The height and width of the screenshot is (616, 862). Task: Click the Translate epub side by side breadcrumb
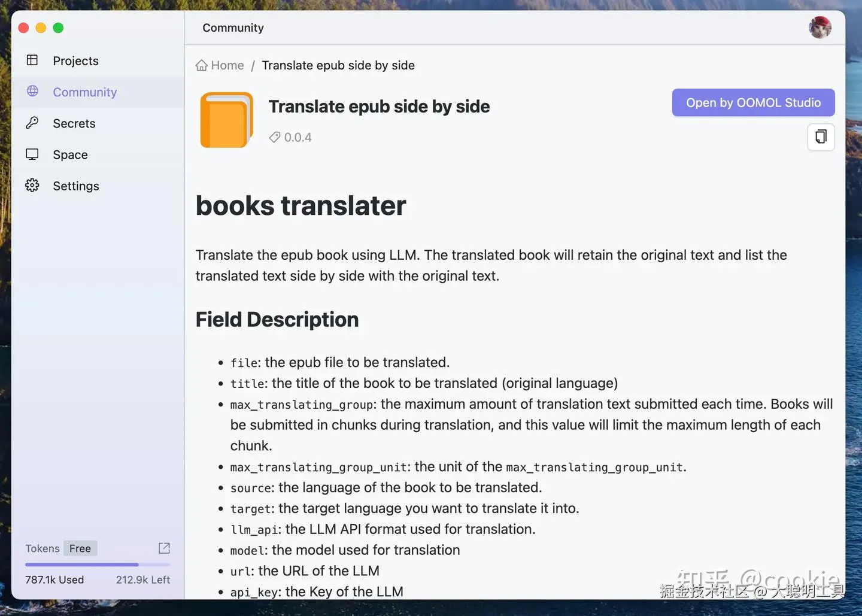[x=338, y=65]
